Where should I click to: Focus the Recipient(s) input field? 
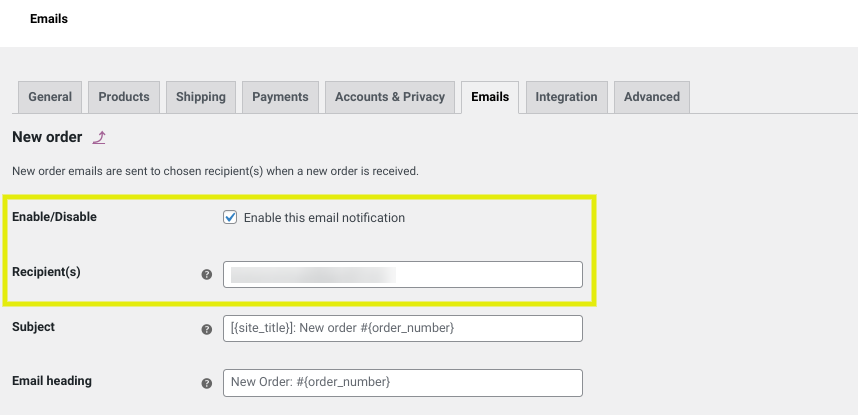point(403,274)
